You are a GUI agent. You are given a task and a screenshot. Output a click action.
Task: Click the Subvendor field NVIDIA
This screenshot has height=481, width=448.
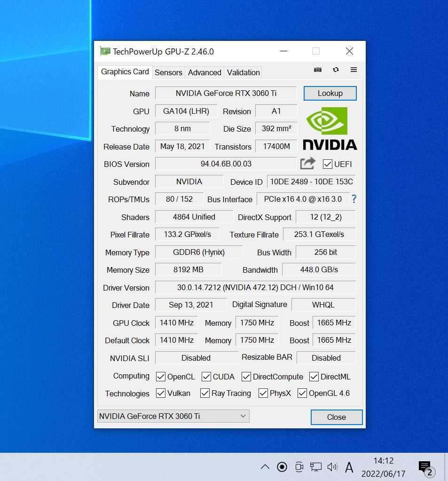click(x=189, y=181)
